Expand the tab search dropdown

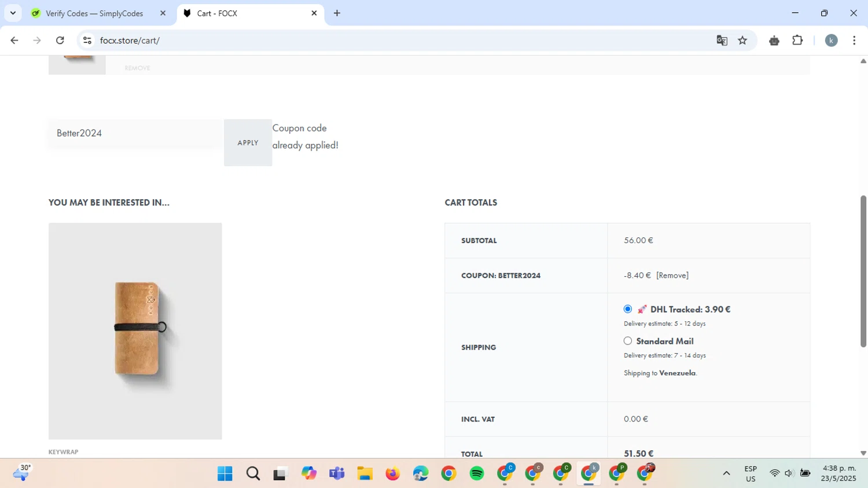(x=13, y=13)
